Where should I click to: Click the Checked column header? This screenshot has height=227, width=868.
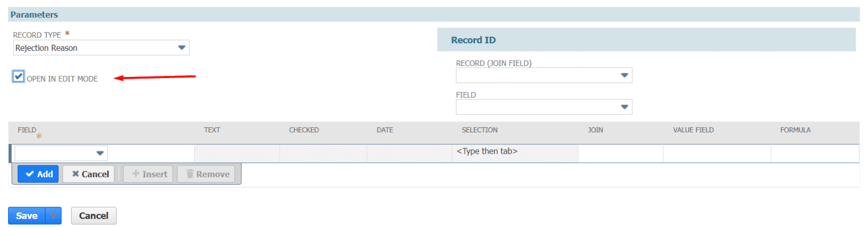304,130
